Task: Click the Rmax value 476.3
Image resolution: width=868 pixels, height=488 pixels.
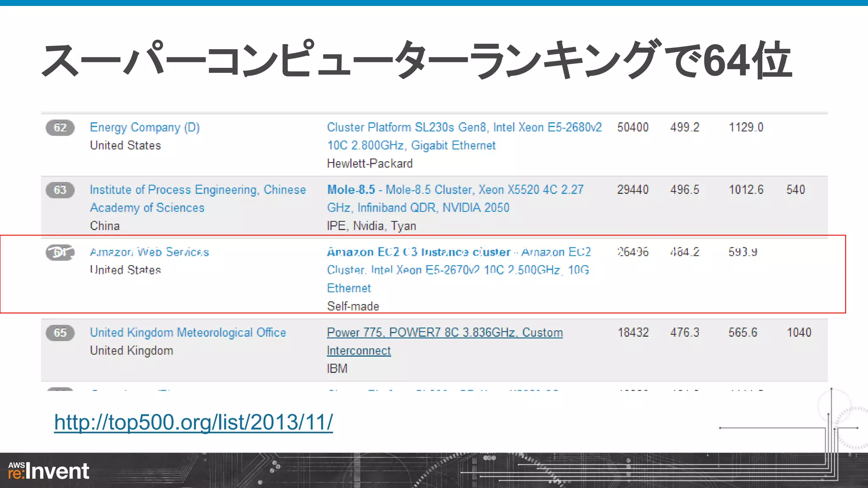Action: [684, 332]
